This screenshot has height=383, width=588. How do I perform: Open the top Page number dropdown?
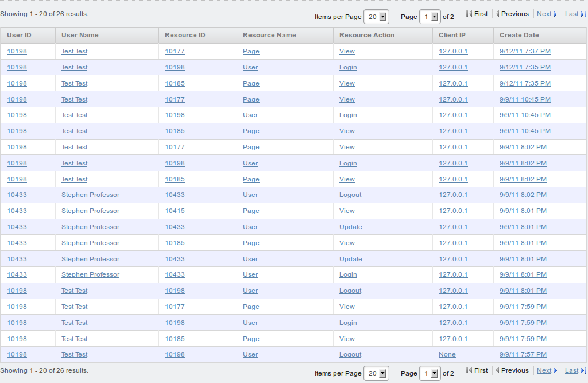tap(430, 17)
